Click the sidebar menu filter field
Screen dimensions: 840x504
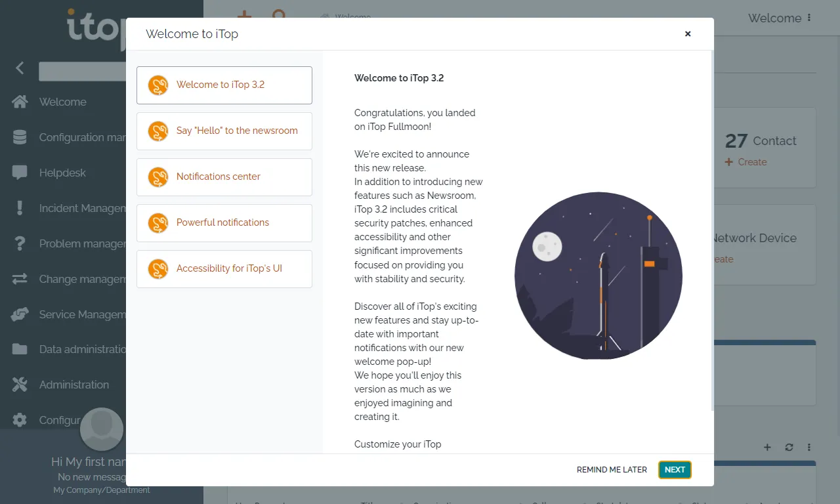pyautogui.click(x=82, y=72)
